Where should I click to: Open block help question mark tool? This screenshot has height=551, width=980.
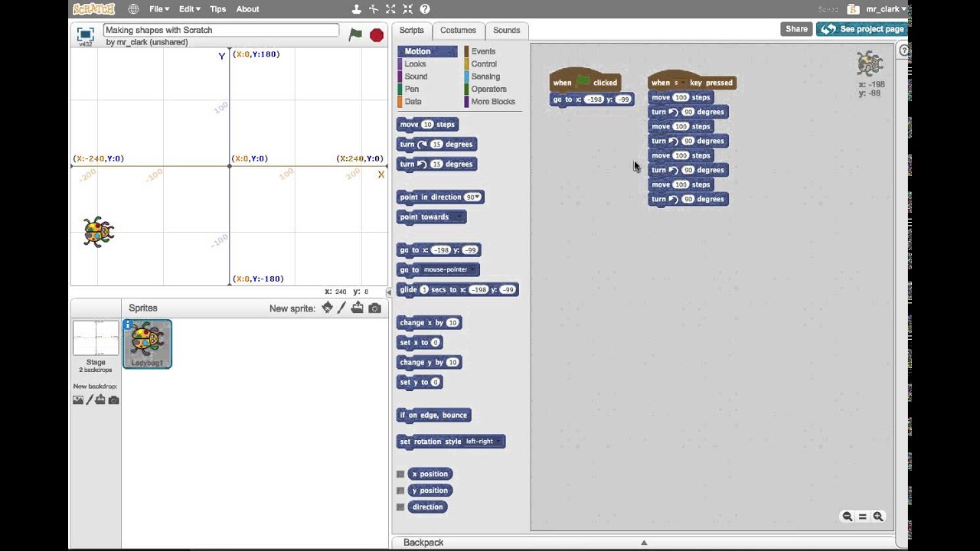click(425, 9)
